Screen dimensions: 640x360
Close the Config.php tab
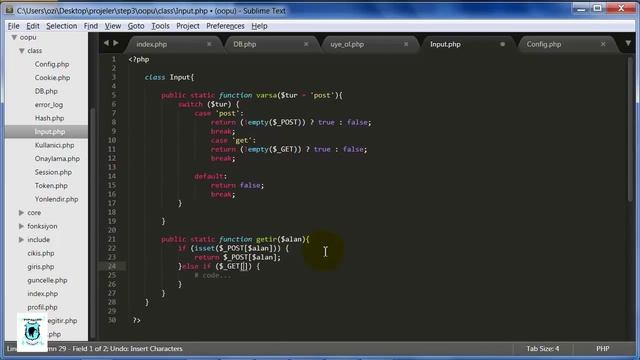coord(603,44)
